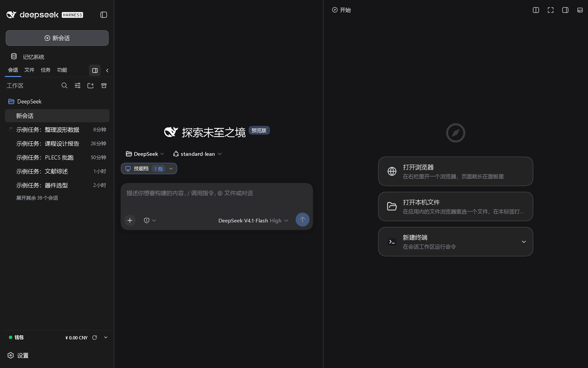588x368 pixels.
Task: Click 打开浏览器 card
Action: pos(455,171)
